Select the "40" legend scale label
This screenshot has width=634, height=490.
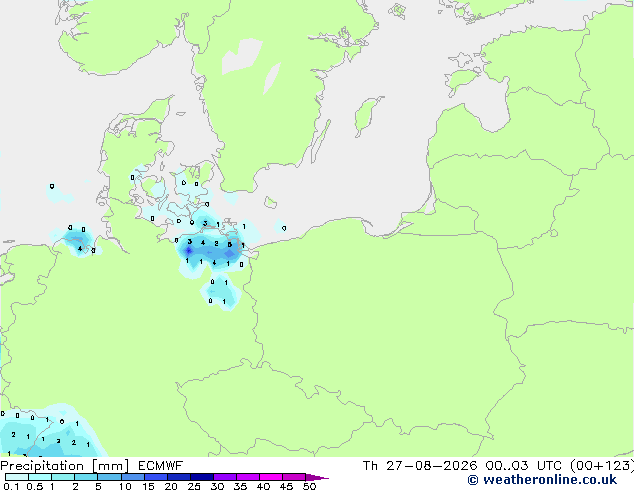(x=263, y=486)
